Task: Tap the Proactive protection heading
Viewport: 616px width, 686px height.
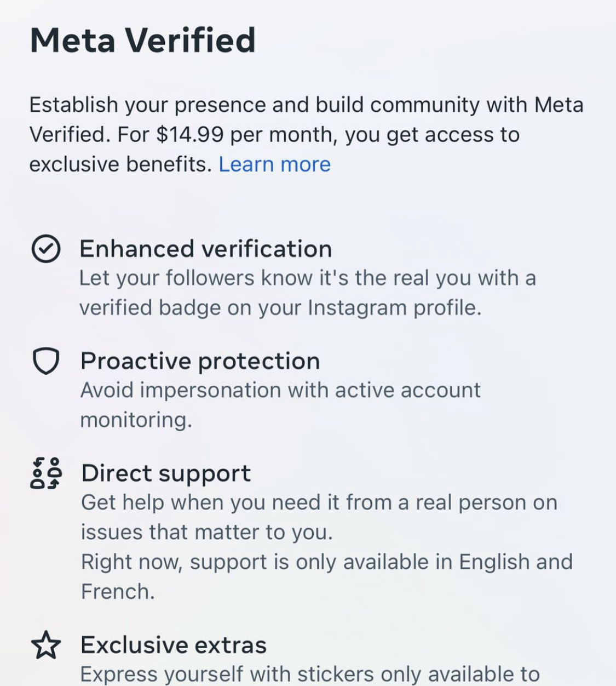Action: pos(200,361)
